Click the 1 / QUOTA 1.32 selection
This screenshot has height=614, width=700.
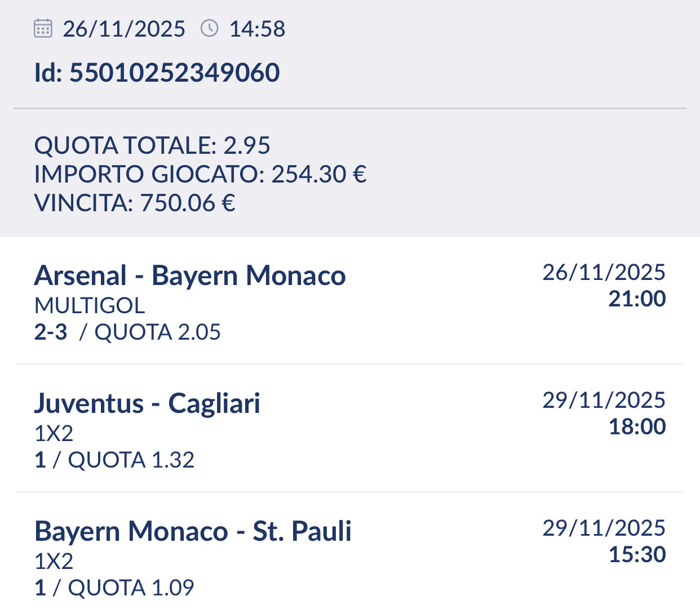click(x=114, y=460)
